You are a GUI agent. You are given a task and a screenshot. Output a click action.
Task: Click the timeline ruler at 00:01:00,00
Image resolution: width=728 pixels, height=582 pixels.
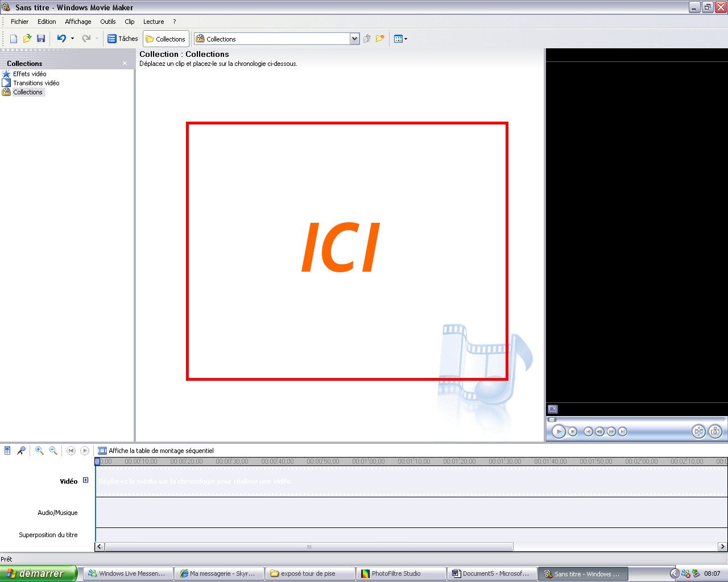369,462
